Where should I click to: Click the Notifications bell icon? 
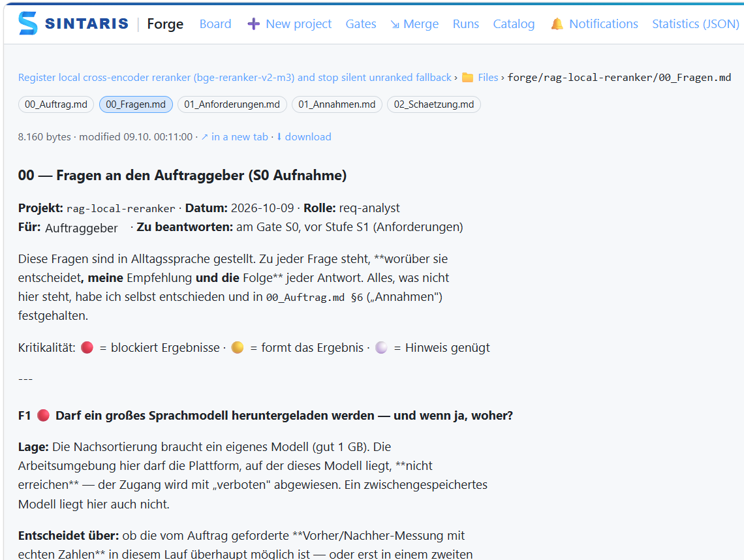coord(557,23)
